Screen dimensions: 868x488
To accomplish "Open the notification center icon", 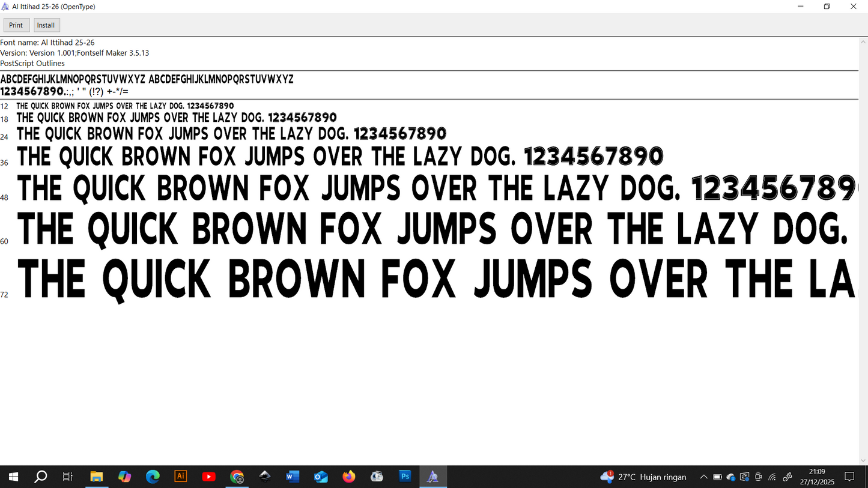I will pyautogui.click(x=849, y=477).
